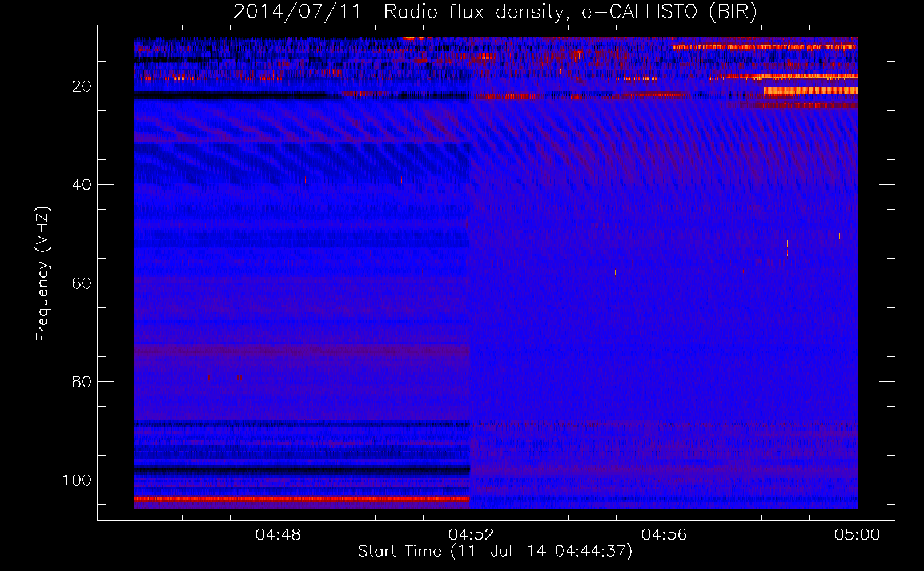This screenshot has height=571, width=924.
Task: Click the 'Start Time (11-Jul-14 04:44:37)' label
Action: pyautogui.click(x=495, y=552)
